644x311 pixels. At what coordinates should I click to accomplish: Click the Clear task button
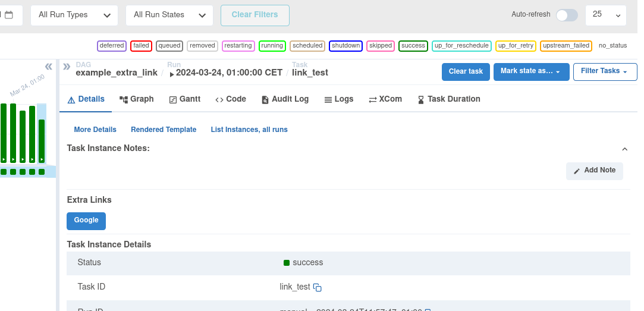465,71
